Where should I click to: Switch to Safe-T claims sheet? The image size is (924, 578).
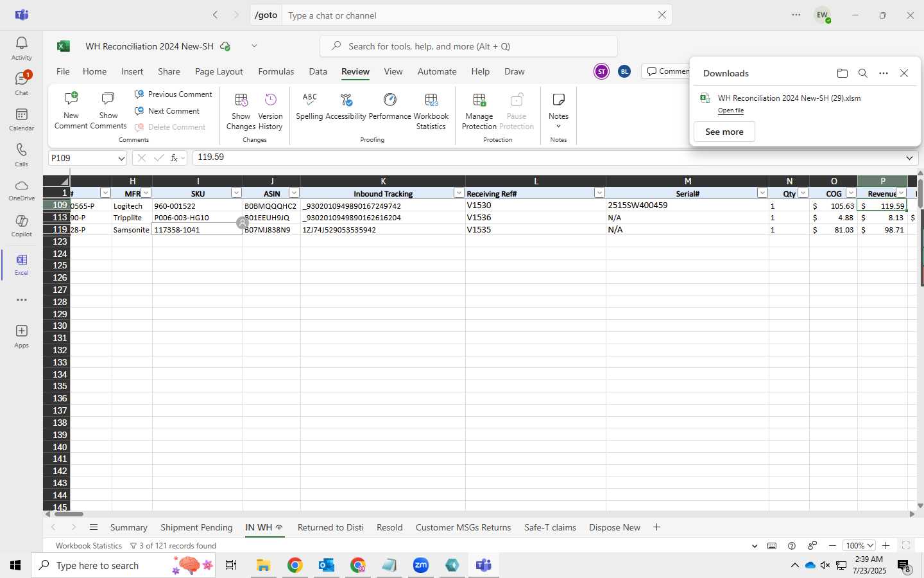[550, 527]
